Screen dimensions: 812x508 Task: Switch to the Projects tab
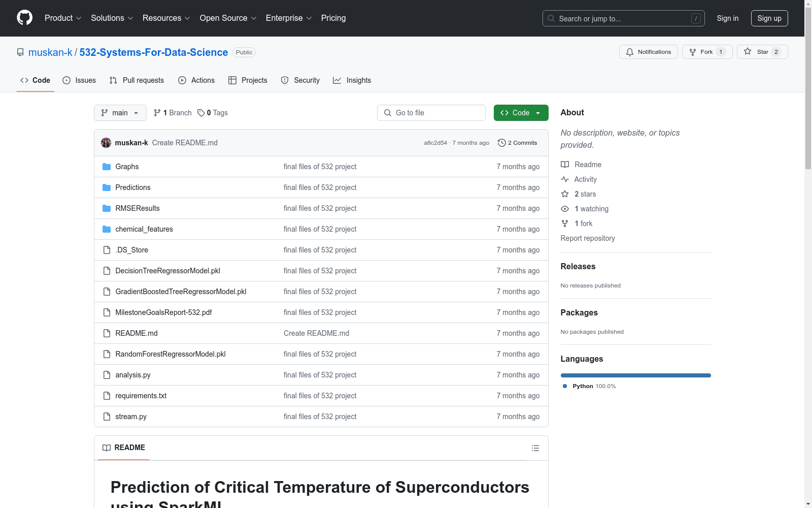[248, 80]
